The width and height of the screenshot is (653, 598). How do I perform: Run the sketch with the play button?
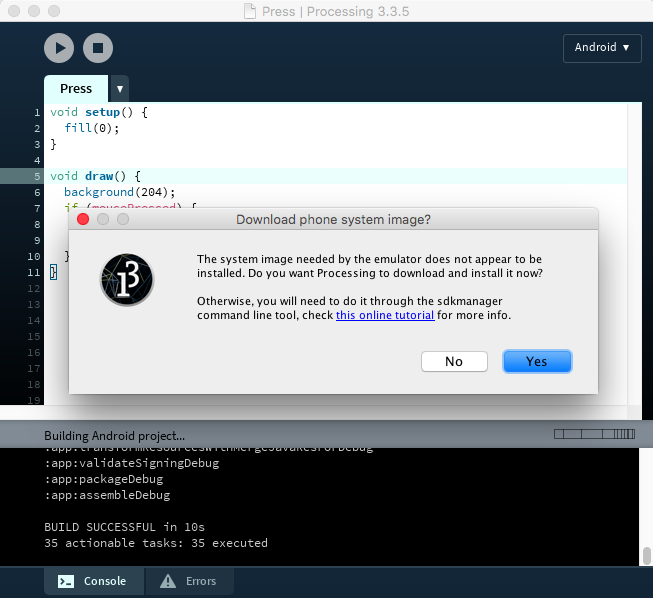(x=59, y=48)
